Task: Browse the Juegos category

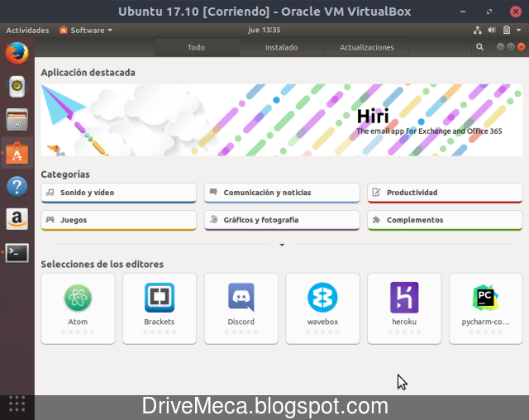Action: point(119,220)
